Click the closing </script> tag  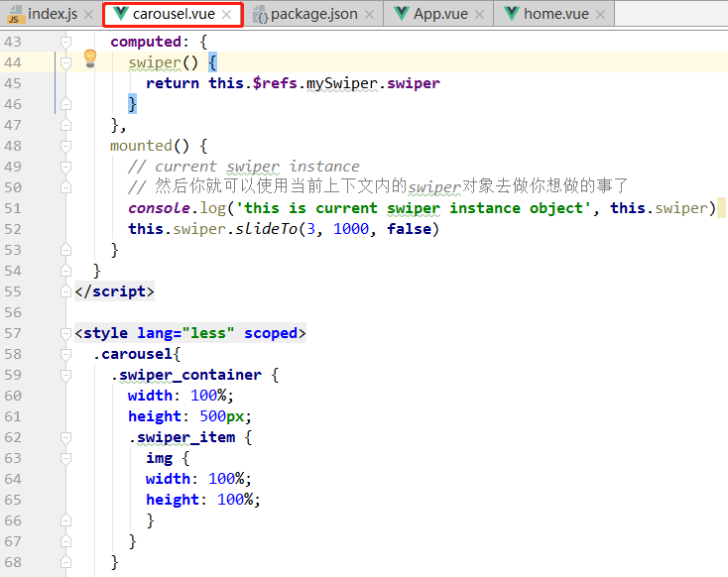coord(114,291)
